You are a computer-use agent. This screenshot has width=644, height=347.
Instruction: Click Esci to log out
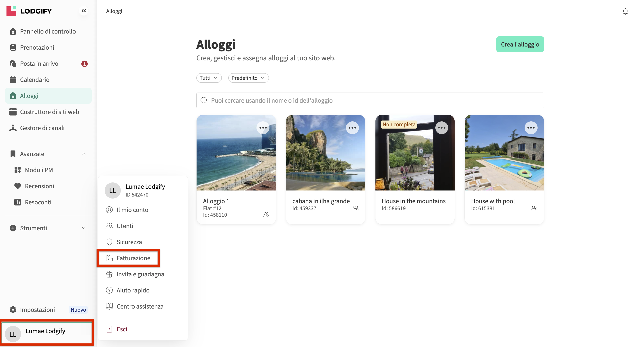(122, 329)
